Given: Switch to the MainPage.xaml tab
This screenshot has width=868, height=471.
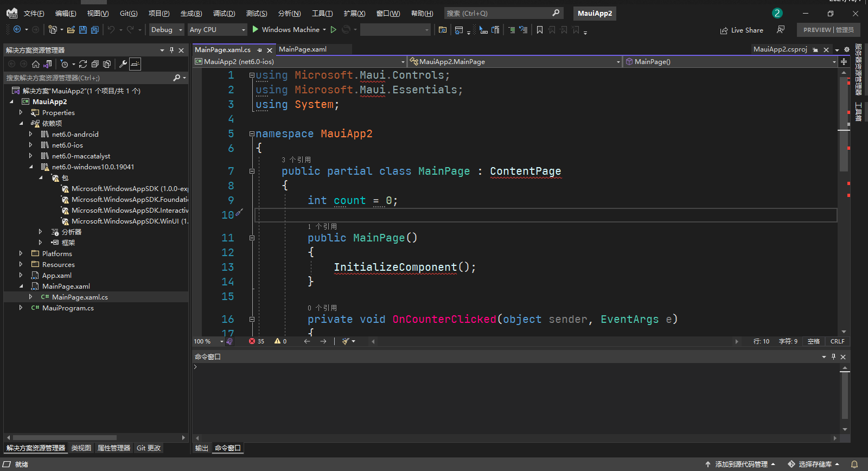Looking at the screenshot, I should [x=303, y=49].
